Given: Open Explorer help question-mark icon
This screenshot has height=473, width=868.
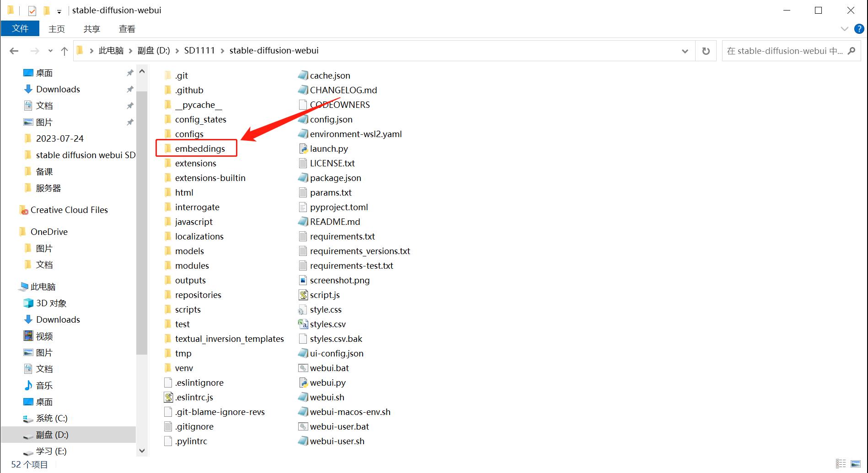Looking at the screenshot, I should coord(859,29).
